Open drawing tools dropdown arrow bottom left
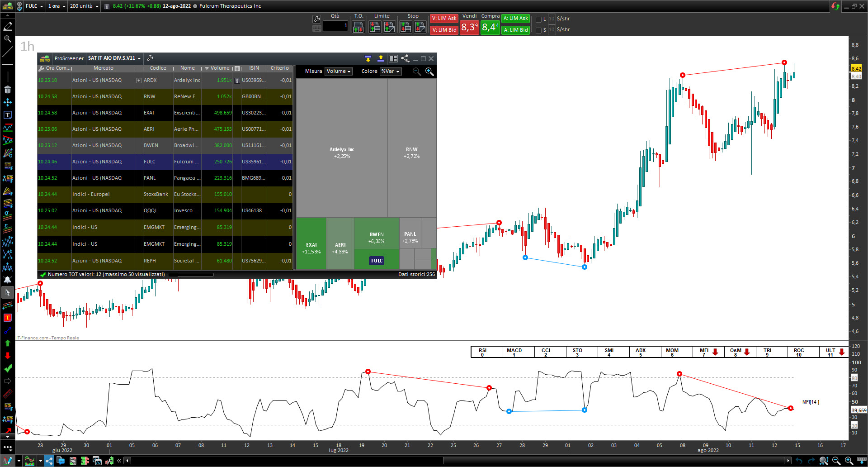Viewport: 868px width, 467px height. pos(19,461)
